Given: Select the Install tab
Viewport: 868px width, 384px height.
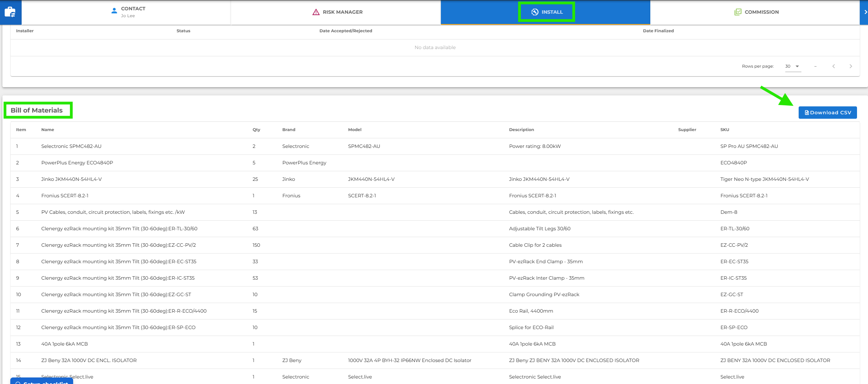Looking at the screenshot, I should (545, 12).
